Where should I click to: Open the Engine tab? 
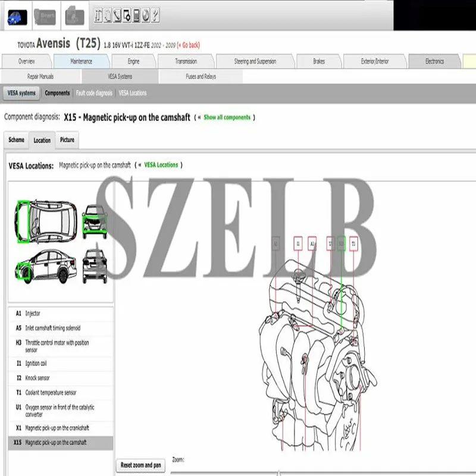coord(133,61)
